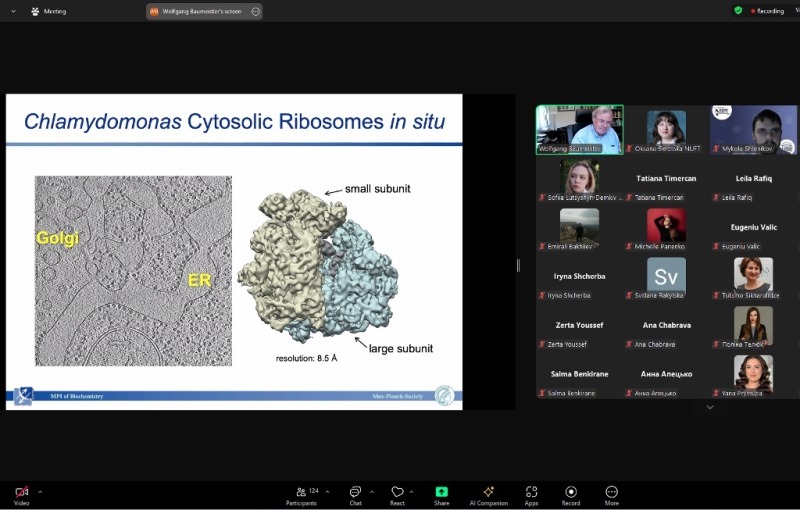Viewport: 800px width, 510px height.
Task: Expand video options arrow beside Video
Action: coord(40,491)
